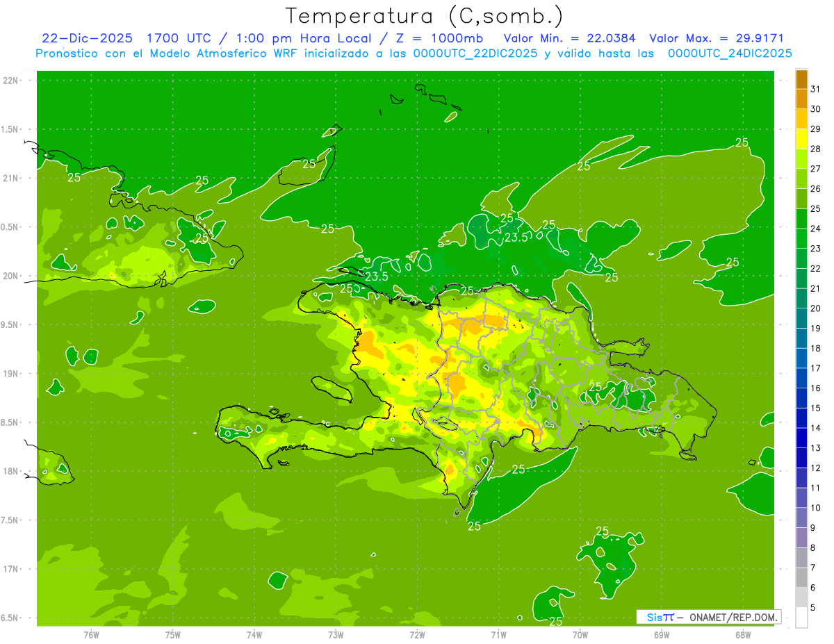Click the legend value 23

tap(816, 248)
